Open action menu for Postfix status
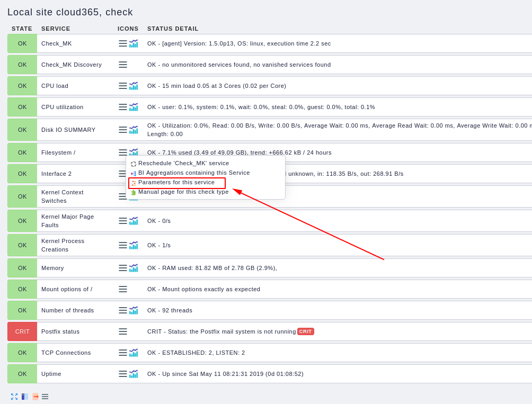 pyautogui.click(x=123, y=331)
